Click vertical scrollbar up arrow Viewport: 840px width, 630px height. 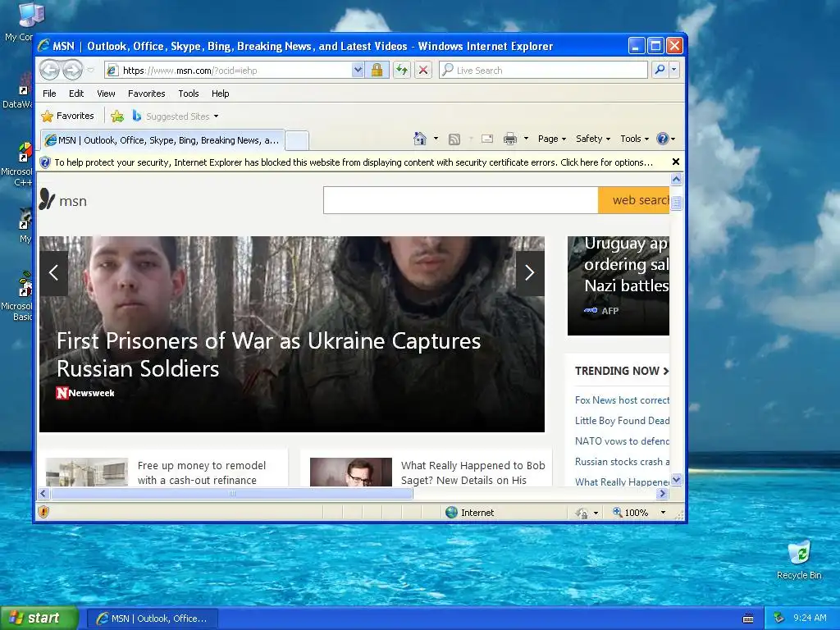(677, 180)
